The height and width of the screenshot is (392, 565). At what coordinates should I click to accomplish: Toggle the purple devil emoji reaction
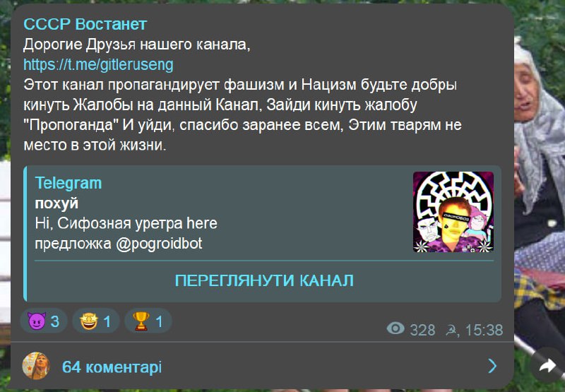44,321
